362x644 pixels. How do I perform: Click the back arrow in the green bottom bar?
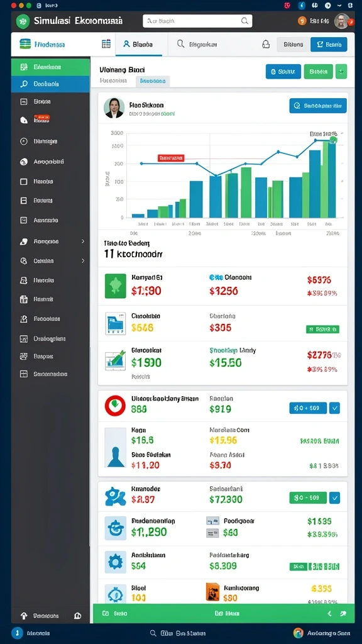(329, 613)
